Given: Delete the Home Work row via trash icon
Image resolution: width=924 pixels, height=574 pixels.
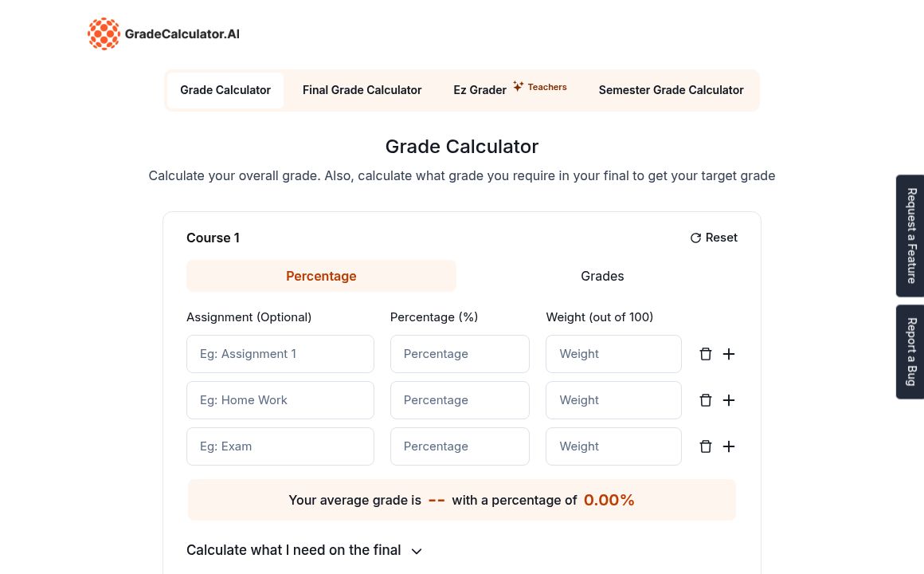Looking at the screenshot, I should point(706,400).
